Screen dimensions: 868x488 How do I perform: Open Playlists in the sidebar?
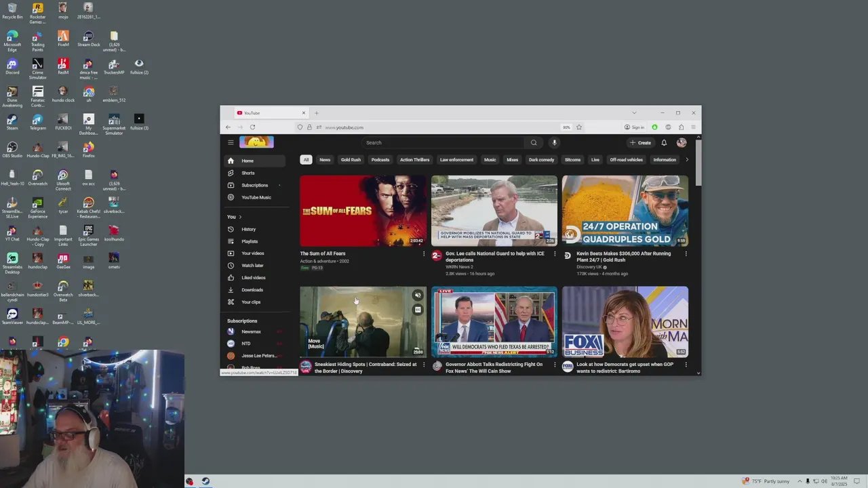point(255,241)
